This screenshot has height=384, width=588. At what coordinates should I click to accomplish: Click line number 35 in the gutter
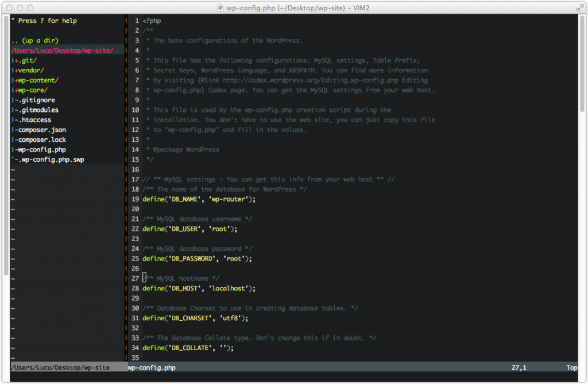pos(135,358)
